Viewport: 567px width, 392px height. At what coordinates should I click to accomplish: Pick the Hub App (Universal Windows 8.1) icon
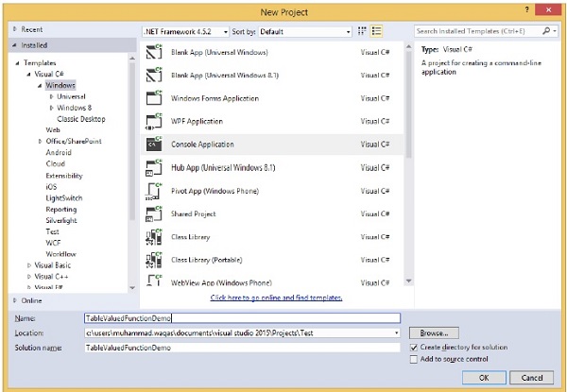pos(153,167)
